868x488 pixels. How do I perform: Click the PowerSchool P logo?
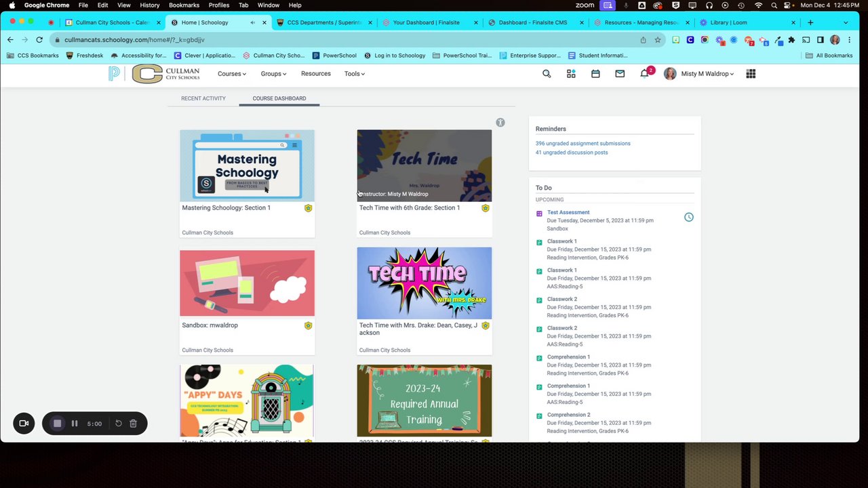click(114, 74)
